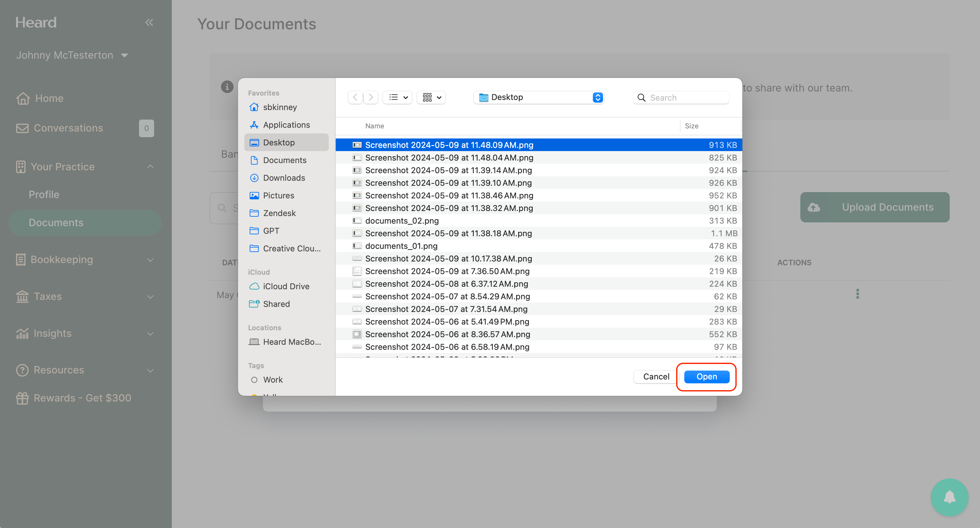Open the list view options dropdown
This screenshot has height=528, width=980.
397,97
